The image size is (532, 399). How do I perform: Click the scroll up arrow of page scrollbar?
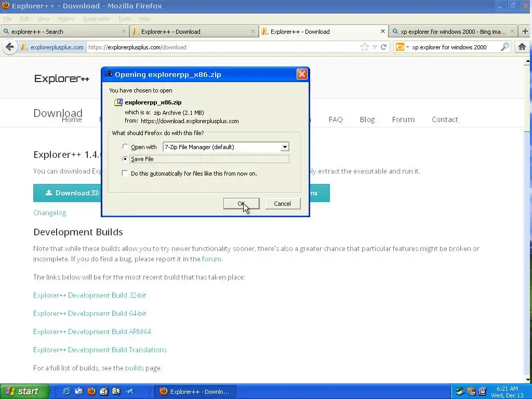pyautogui.click(x=527, y=61)
